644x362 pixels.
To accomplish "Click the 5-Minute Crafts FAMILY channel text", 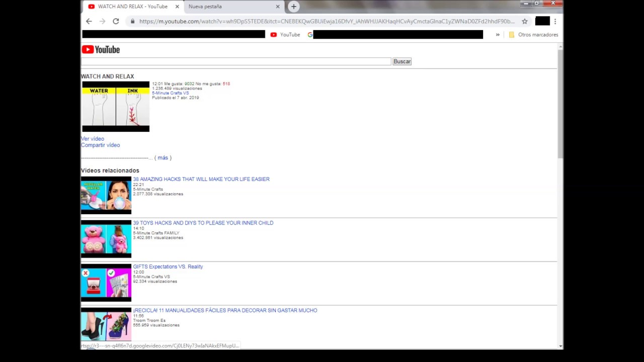I will tap(156, 233).
